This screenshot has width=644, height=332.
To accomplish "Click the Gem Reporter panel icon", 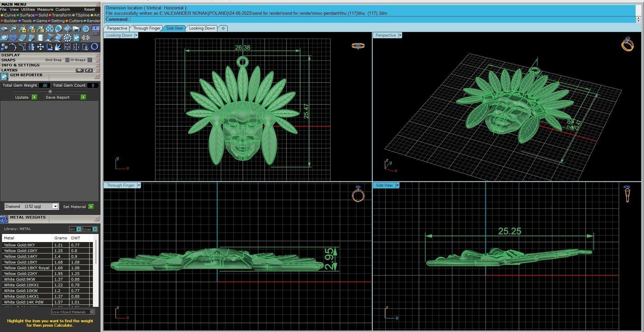I will [x=4, y=77].
